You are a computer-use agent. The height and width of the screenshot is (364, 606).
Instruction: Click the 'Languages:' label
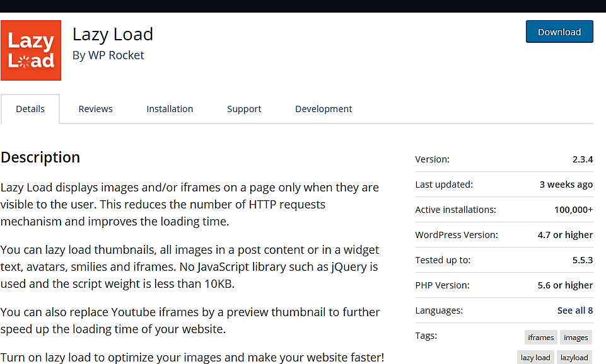coord(439,310)
